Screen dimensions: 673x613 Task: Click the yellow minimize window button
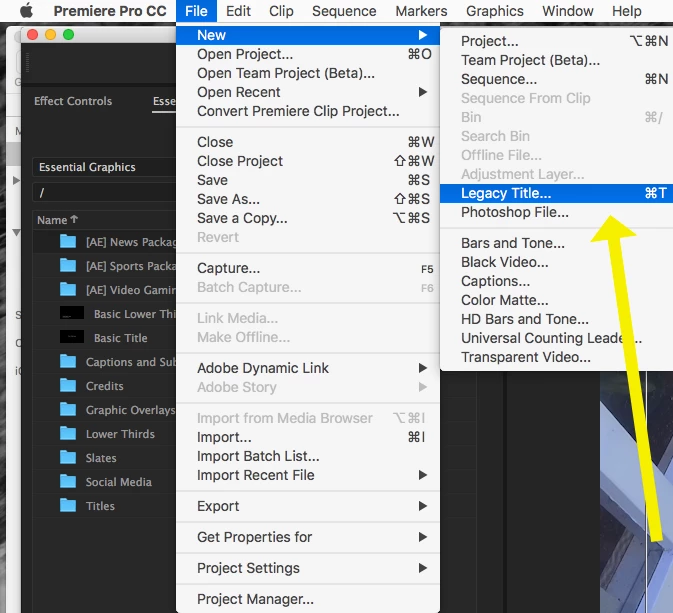coord(51,34)
